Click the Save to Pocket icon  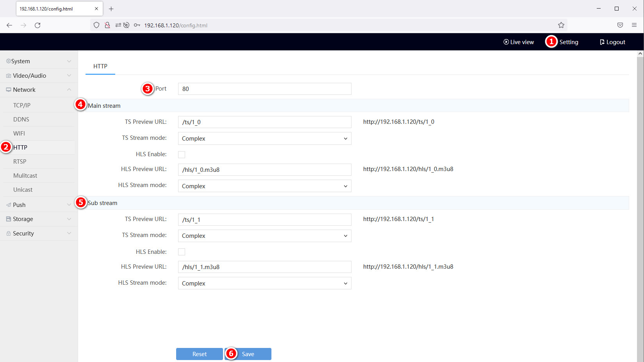pyautogui.click(x=620, y=25)
